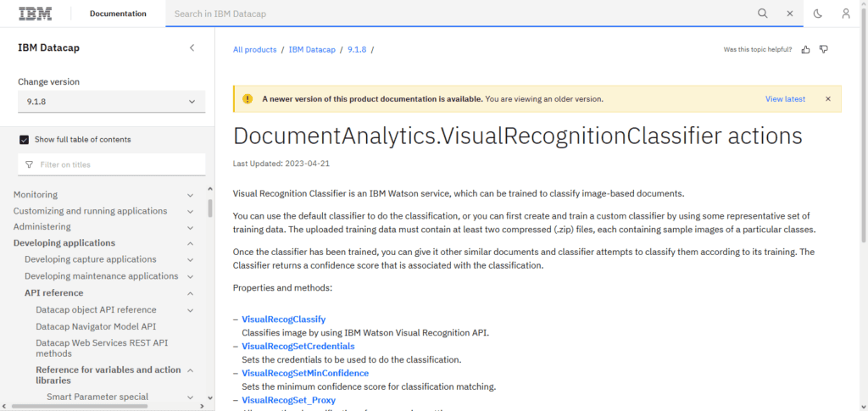The width and height of the screenshot is (868, 411).
Task: Collapse the API reference node
Action: click(191, 293)
